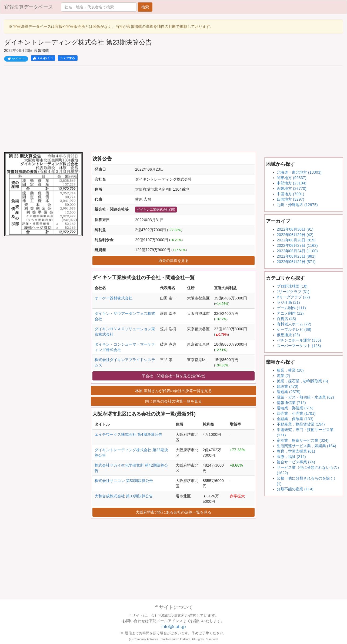This screenshot has width=347, height=644.
Task: Open ダイキントレーディング株式会社 第23期決算公告 list link
Action: click(x=131, y=453)
